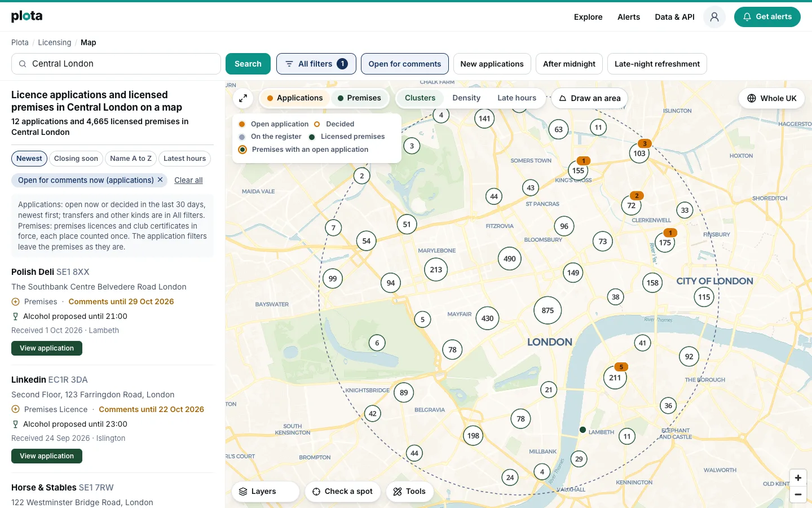Zoom out on the map
The image size is (812, 508).
pos(798,494)
